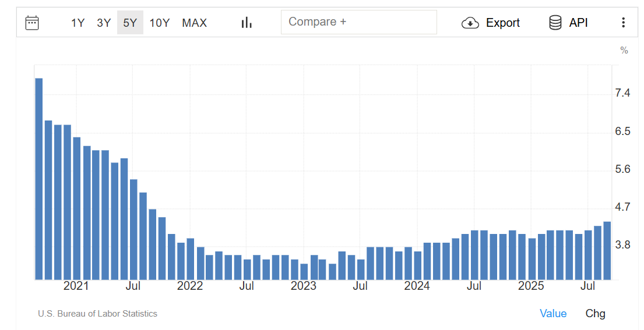Image resolution: width=644 pixels, height=330 pixels.
Task: Click the most recent rightmost bar
Action: [607, 250]
